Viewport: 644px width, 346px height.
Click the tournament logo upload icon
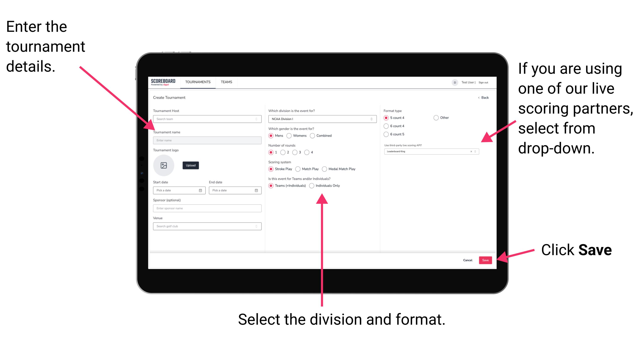[x=164, y=165]
